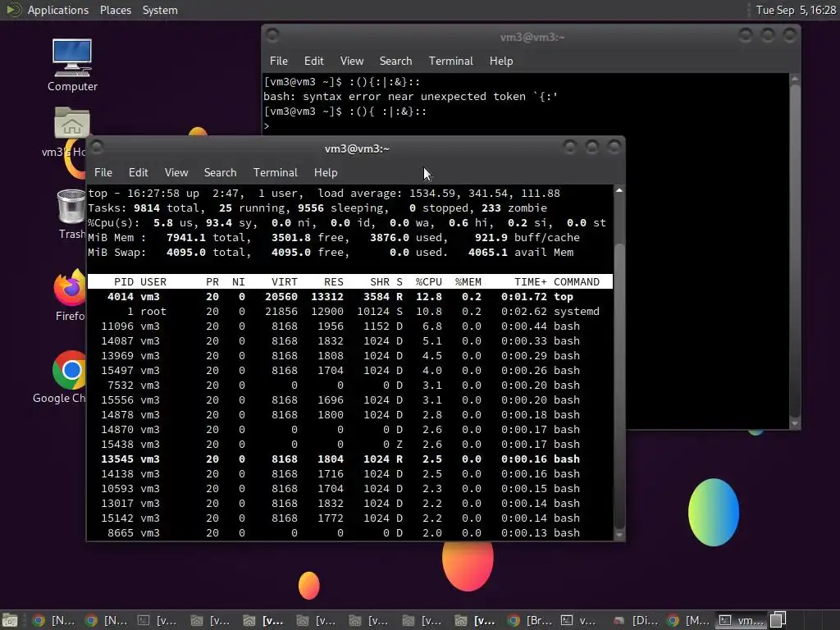840x630 pixels.
Task: Click the PID column header in top
Action: click(x=124, y=282)
